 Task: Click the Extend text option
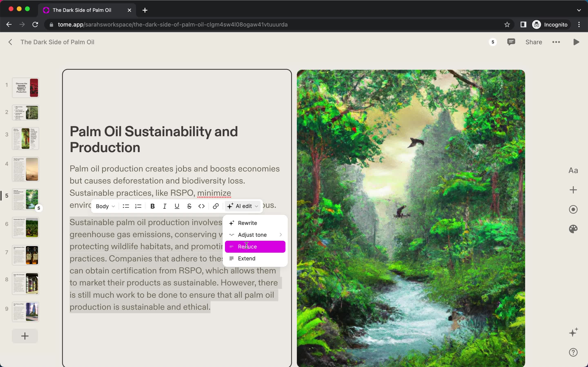(x=246, y=258)
